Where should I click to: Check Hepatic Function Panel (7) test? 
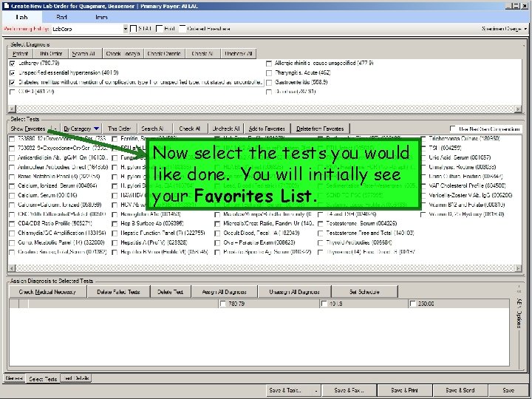tap(115, 233)
